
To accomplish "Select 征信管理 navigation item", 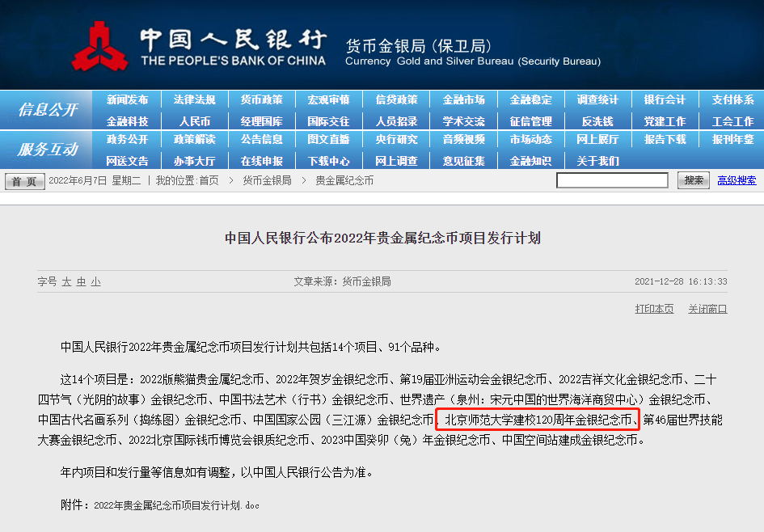I will click(531, 121).
